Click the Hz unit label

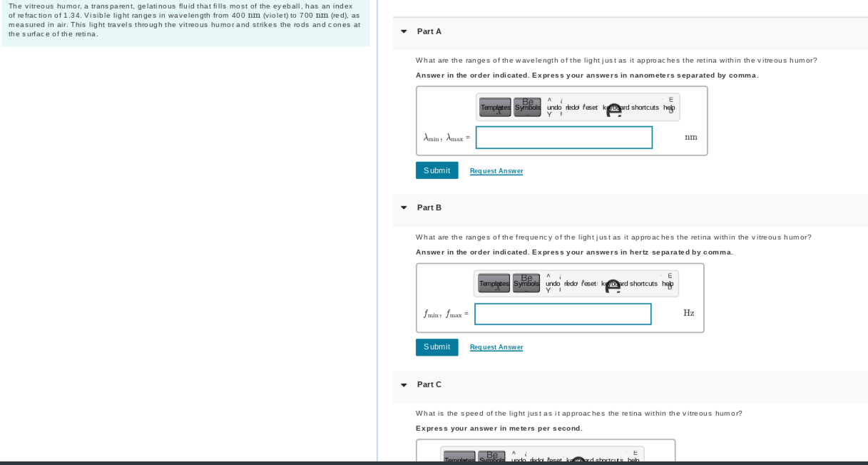pos(689,313)
